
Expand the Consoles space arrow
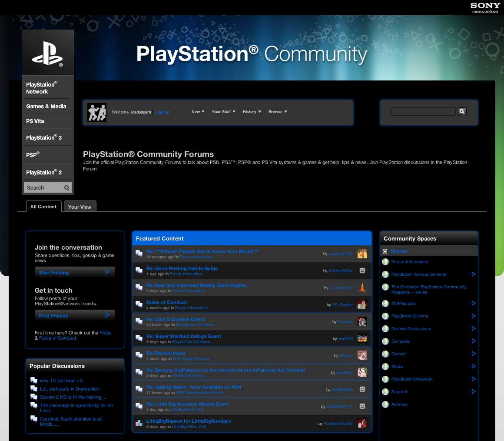click(x=474, y=341)
